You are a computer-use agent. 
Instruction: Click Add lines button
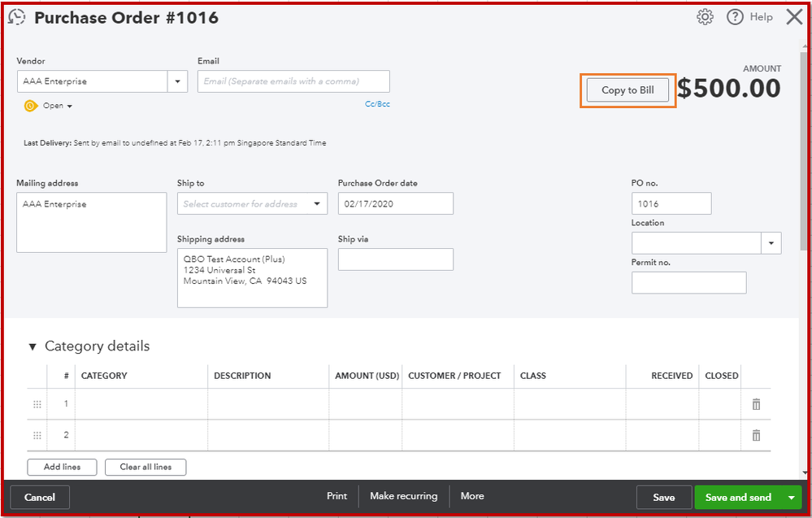[x=62, y=467]
